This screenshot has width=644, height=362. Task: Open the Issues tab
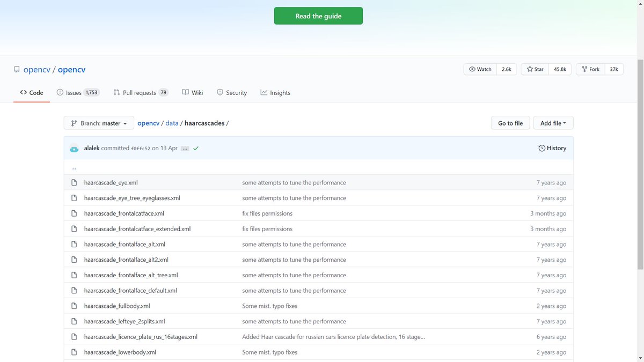(x=78, y=93)
